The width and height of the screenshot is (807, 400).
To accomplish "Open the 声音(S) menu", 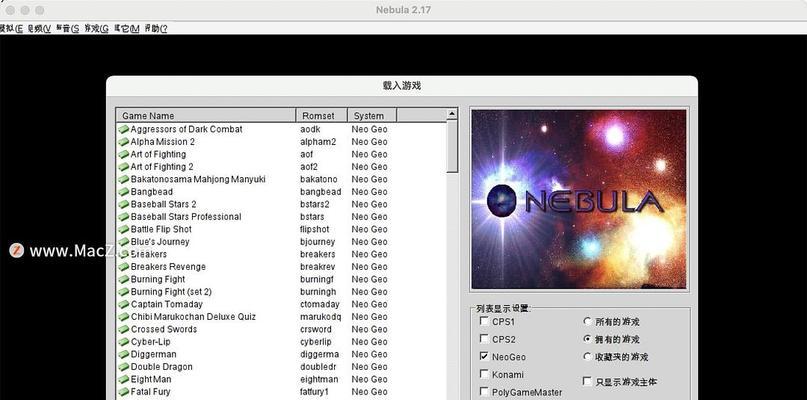I will tap(67, 28).
